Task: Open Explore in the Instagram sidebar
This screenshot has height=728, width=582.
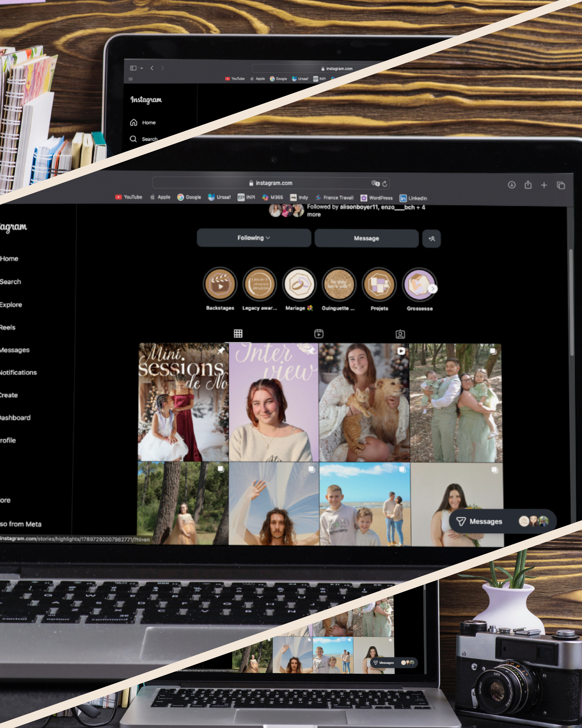Action: pos(11,304)
